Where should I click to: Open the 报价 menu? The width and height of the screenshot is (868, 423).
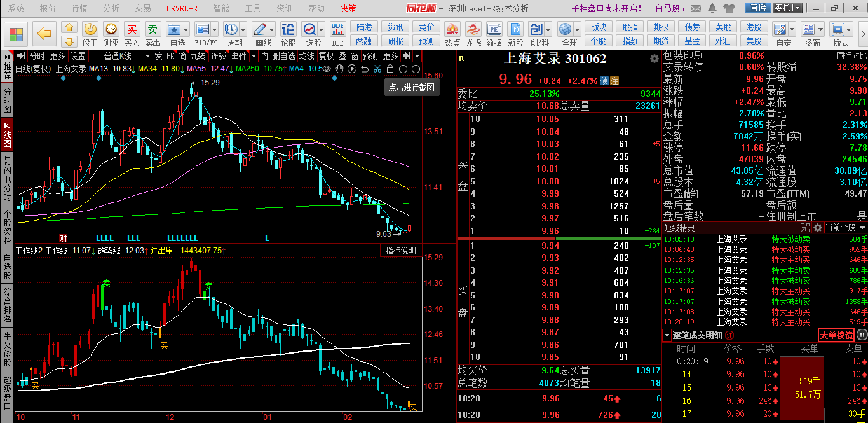tap(48, 8)
